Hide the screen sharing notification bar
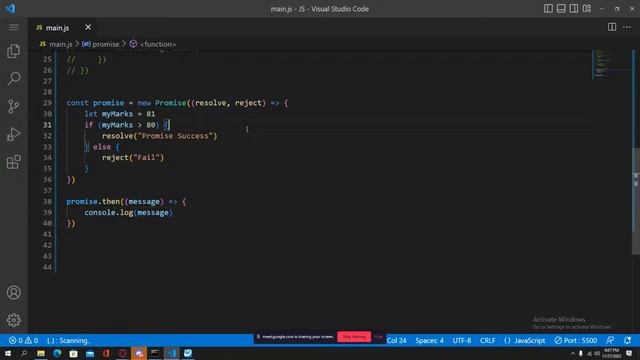Viewport: 640px width, 360px height. (378, 337)
